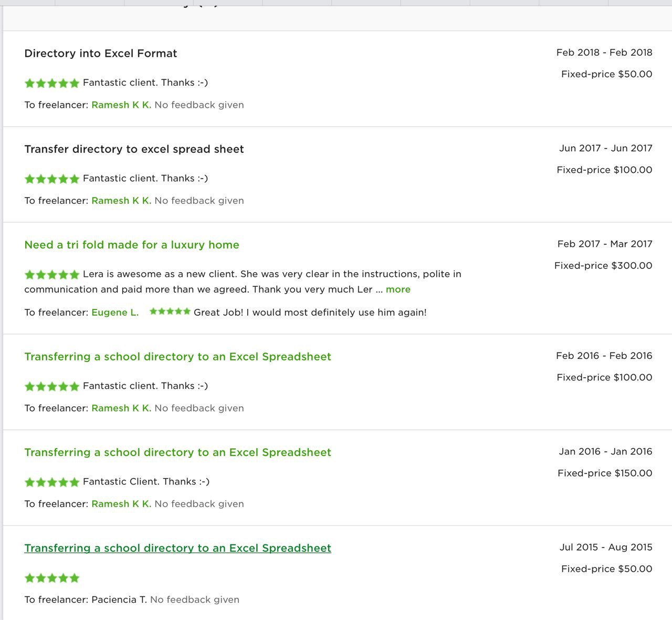Open the underlined Transferring a school directory job link
The image size is (672, 620).
pyautogui.click(x=177, y=548)
